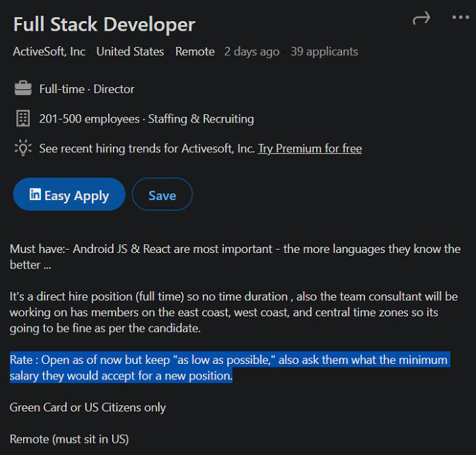Open the Try Premium for free link
Image resolution: width=476 pixels, height=455 pixels.
point(309,148)
